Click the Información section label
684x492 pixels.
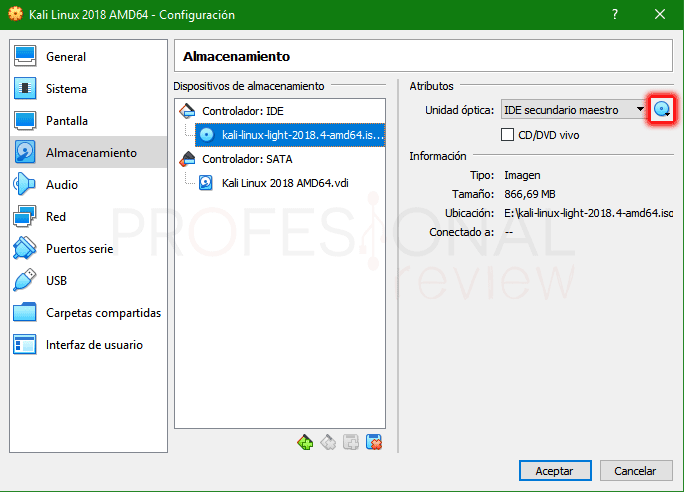[x=438, y=156]
